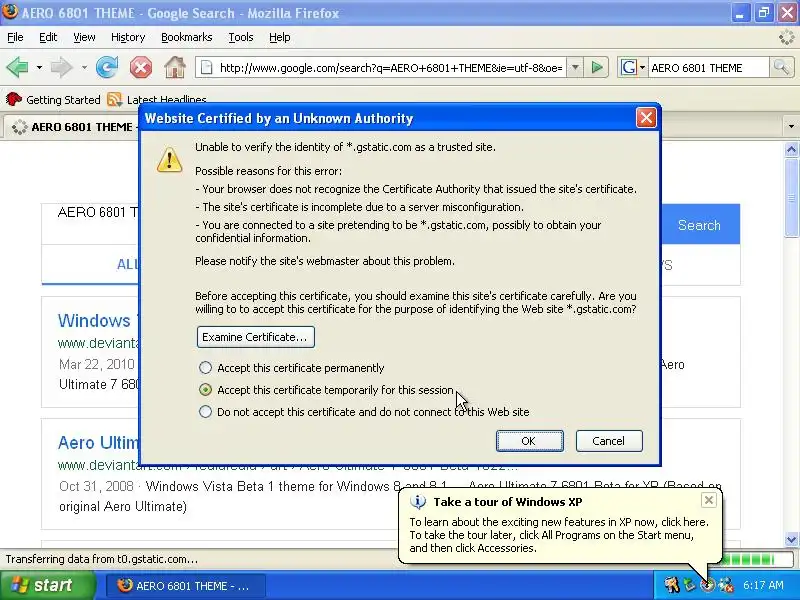This screenshot has height=600, width=800.
Task: Select the AERO 6801 THEME browser tab
Action: click(x=72, y=127)
